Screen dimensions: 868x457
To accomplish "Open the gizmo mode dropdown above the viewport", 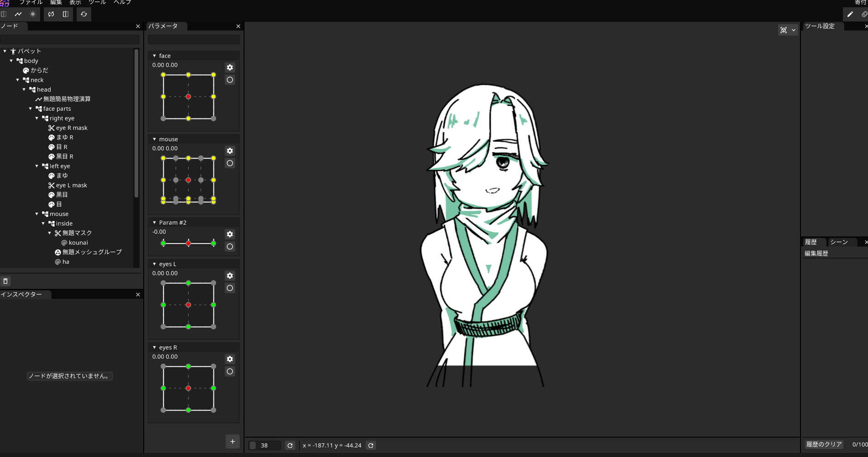I will (794, 30).
